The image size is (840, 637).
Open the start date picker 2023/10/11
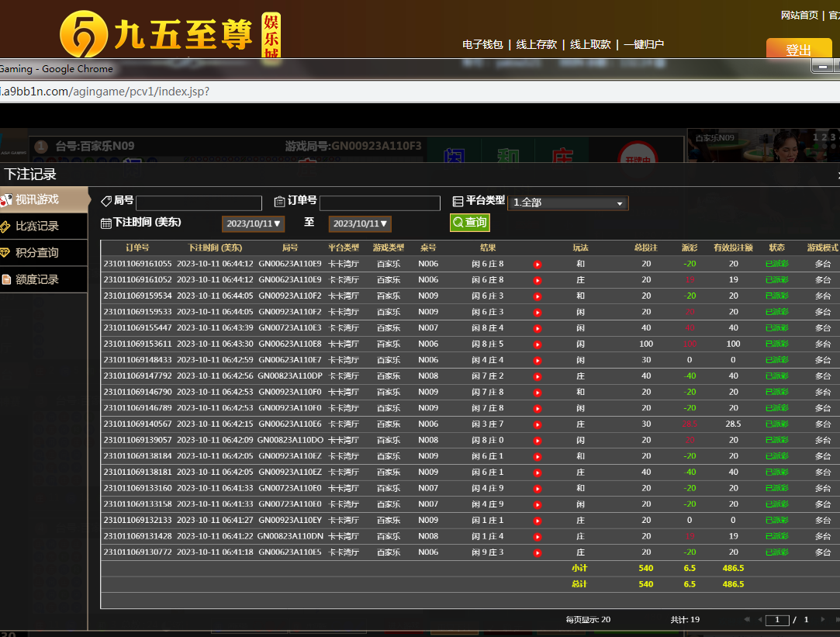[254, 224]
